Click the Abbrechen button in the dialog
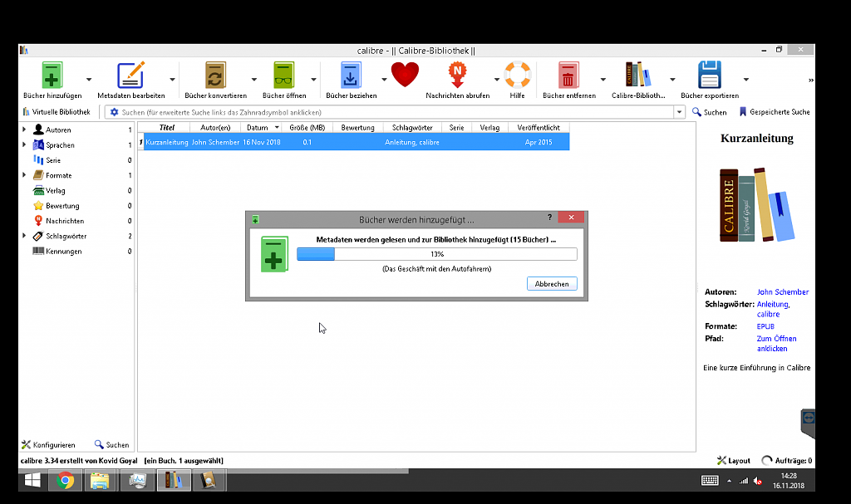This screenshot has width=851, height=504. point(552,284)
